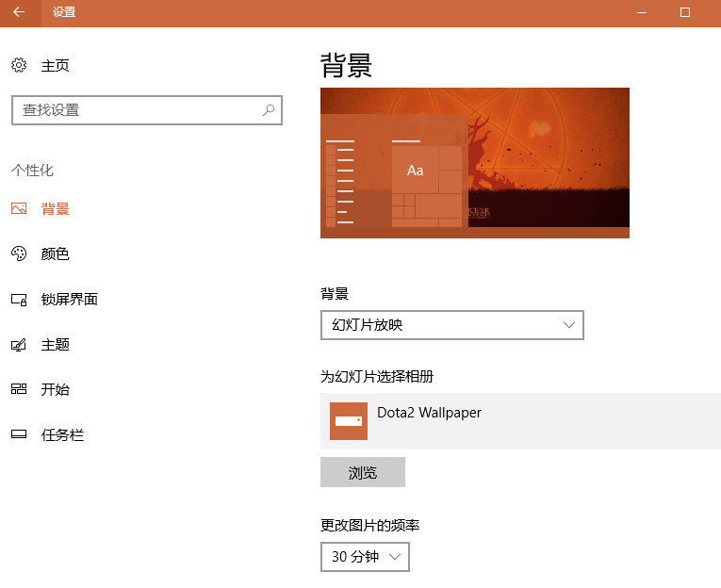Click the 为幻灯片选择相册 label
The height and width of the screenshot is (588, 721).
click(x=377, y=377)
